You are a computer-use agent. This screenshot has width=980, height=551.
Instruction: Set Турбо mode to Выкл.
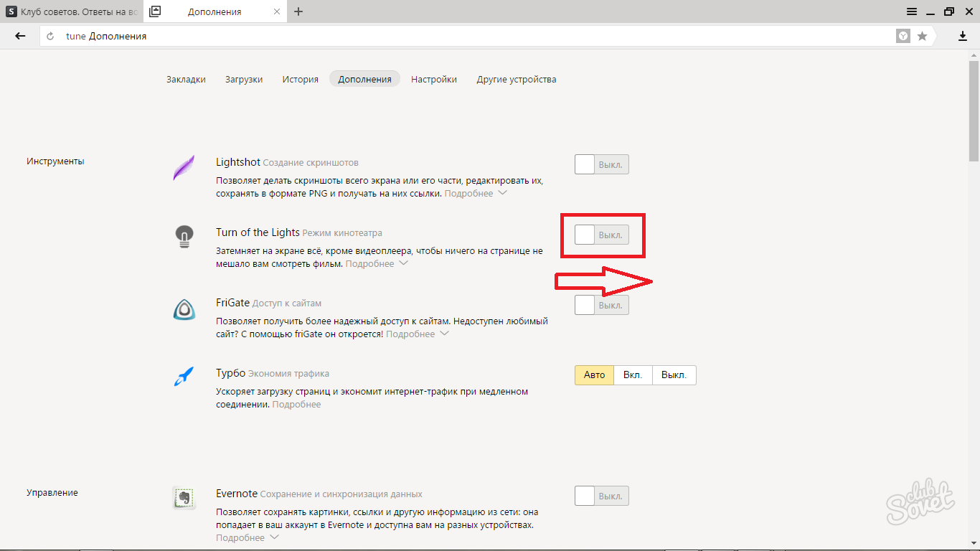(x=674, y=375)
